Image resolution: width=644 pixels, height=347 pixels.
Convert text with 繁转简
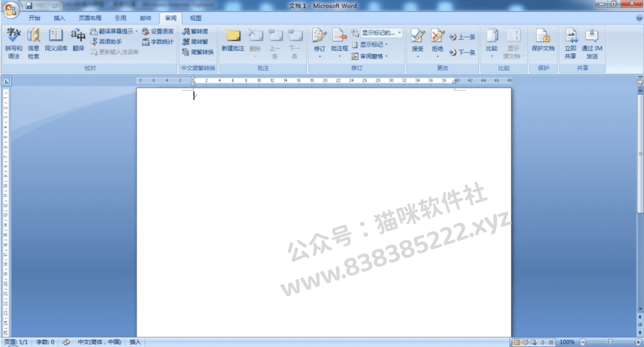click(x=196, y=31)
